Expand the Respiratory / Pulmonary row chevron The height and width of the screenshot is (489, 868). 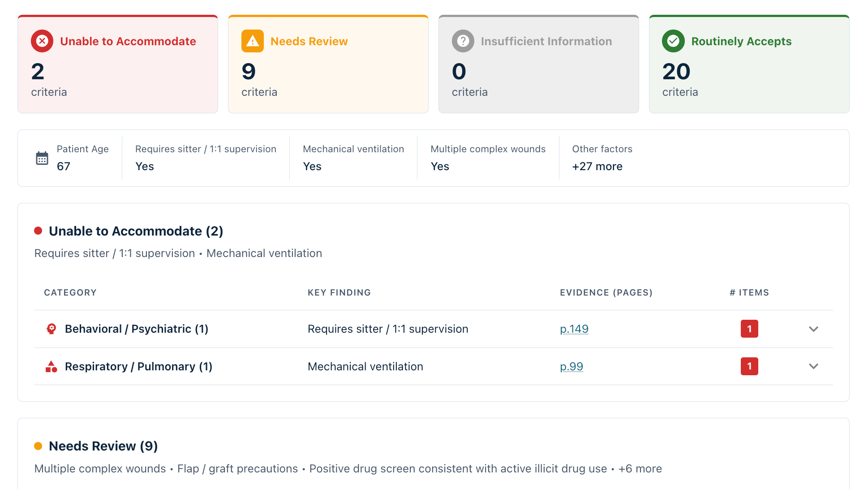[814, 367]
